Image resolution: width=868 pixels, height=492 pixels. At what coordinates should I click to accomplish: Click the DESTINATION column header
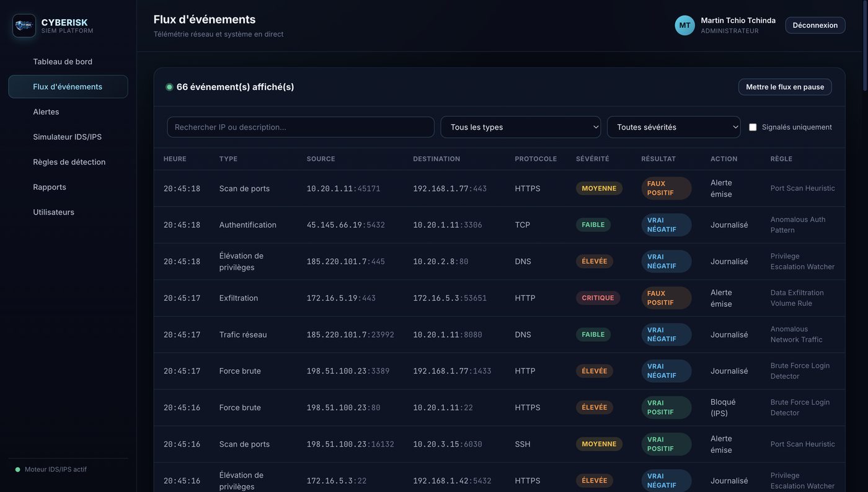click(436, 159)
